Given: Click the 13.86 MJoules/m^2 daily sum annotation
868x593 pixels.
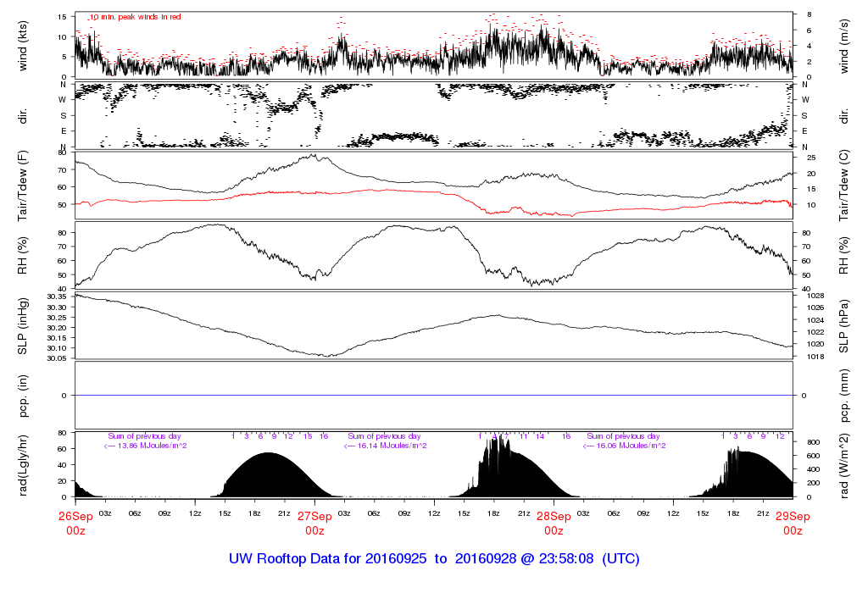Looking at the screenshot, I should (145, 446).
